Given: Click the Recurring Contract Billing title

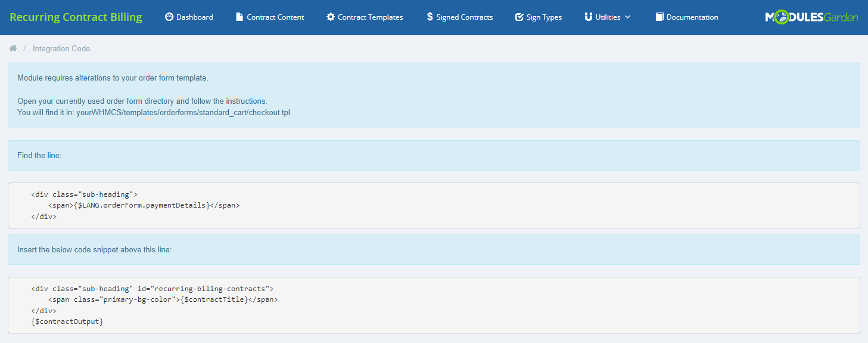Looking at the screenshot, I should [x=76, y=17].
